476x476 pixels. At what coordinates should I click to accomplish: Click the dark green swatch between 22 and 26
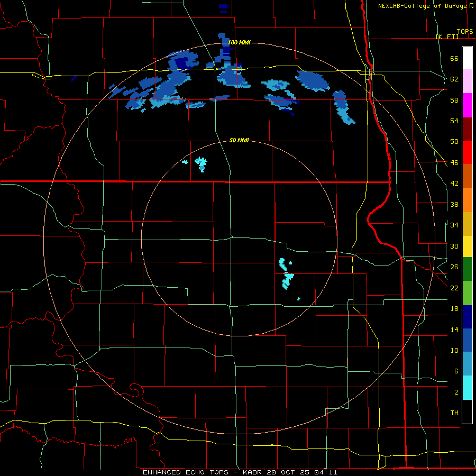[x=467, y=269]
